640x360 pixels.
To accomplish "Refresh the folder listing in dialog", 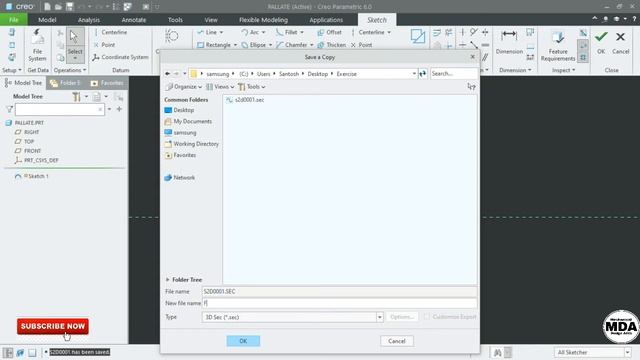I will coord(422,74).
